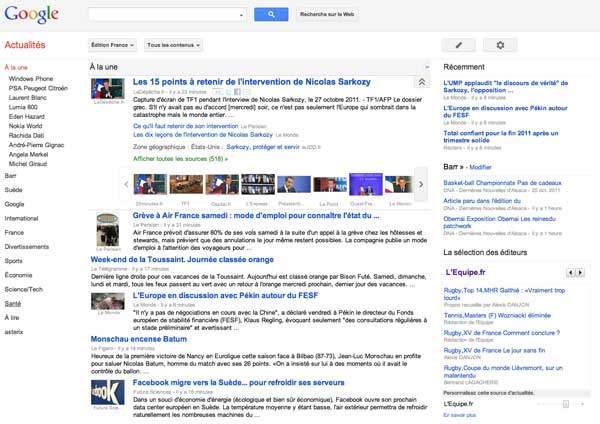Select France section in the sidebar
Image resolution: width=600 pixels, height=424 pixels.
click(x=14, y=233)
